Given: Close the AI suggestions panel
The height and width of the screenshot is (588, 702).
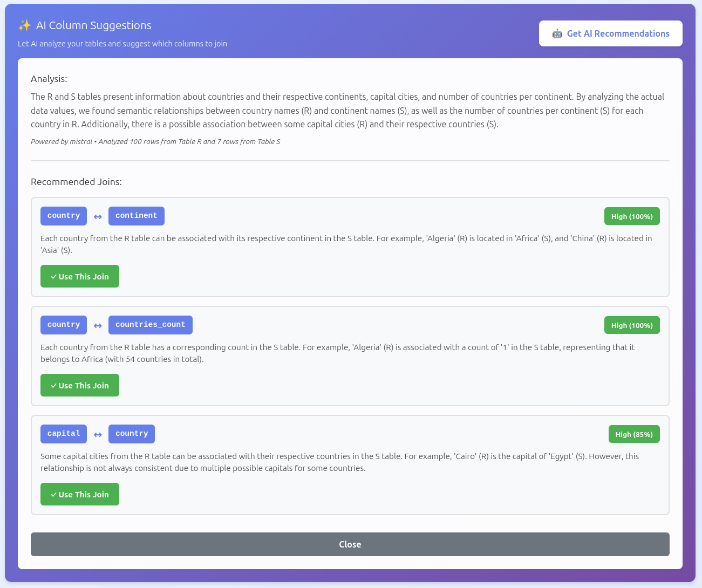Looking at the screenshot, I should click(x=350, y=544).
